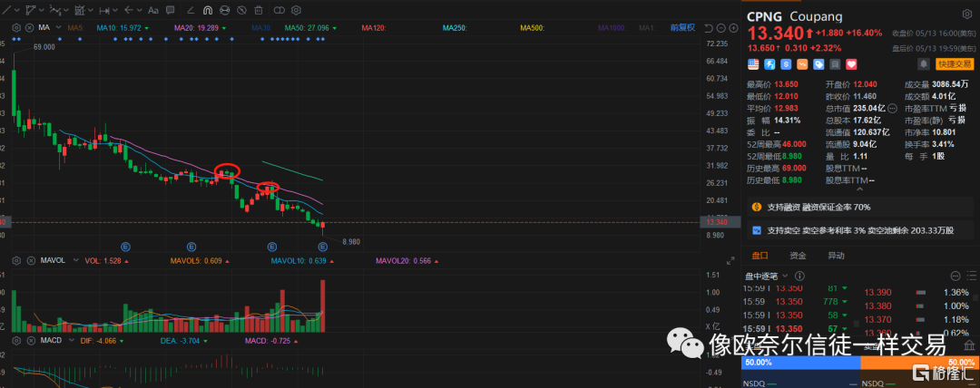Open the MACD indicator dropdown
The image size is (980, 388).
[x=73, y=341]
